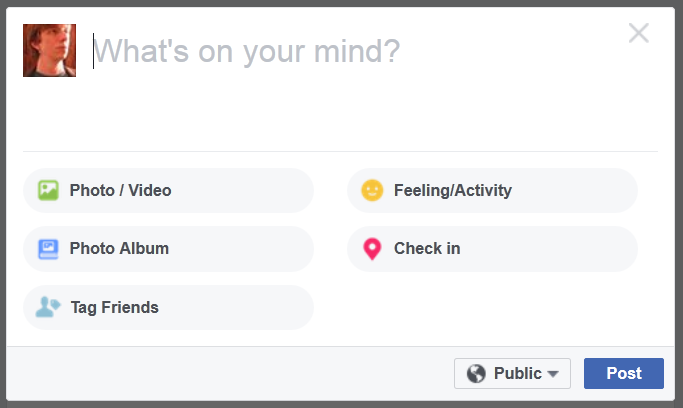Select the Photo / Video option label
Image resolution: width=683 pixels, height=408 pixels.
120,190
